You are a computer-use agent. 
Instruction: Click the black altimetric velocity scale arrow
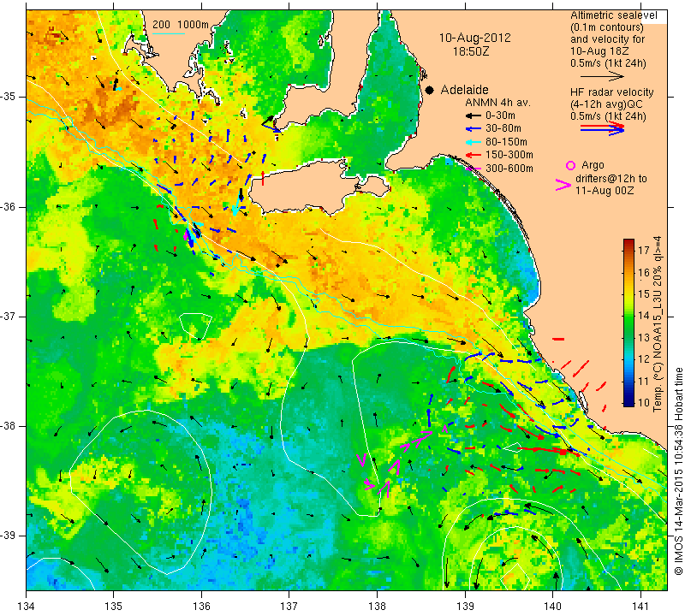click(x=603, y=76)
